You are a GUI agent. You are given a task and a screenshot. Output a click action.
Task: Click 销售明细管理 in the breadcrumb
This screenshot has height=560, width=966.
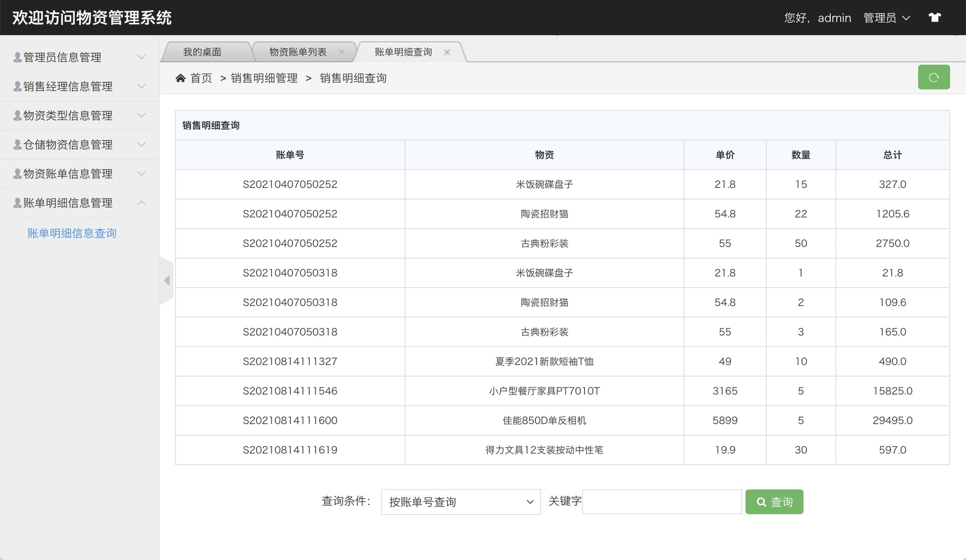[x=264, y=77]
